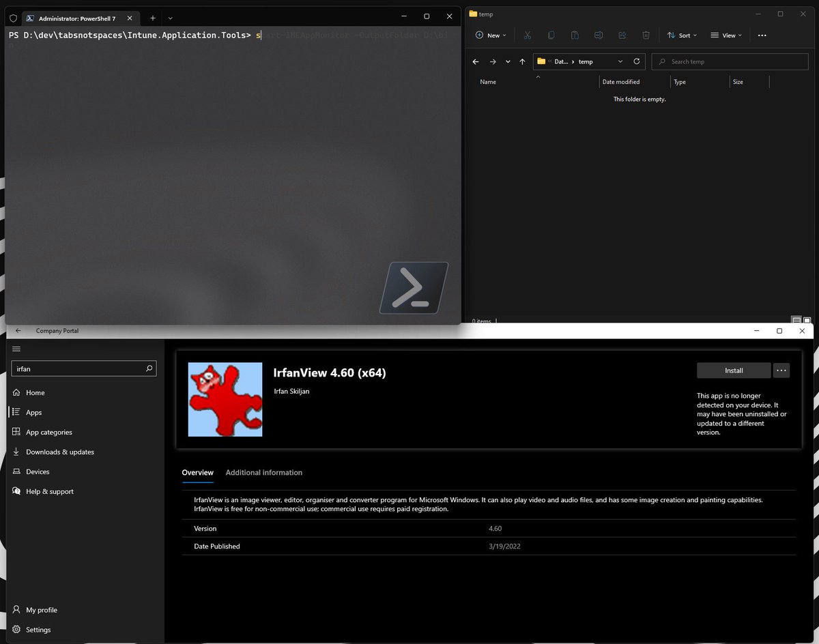This screenshot has width=819, height=644.
Task: Open App categories in Company Portal
Action: tap(85, 432)
